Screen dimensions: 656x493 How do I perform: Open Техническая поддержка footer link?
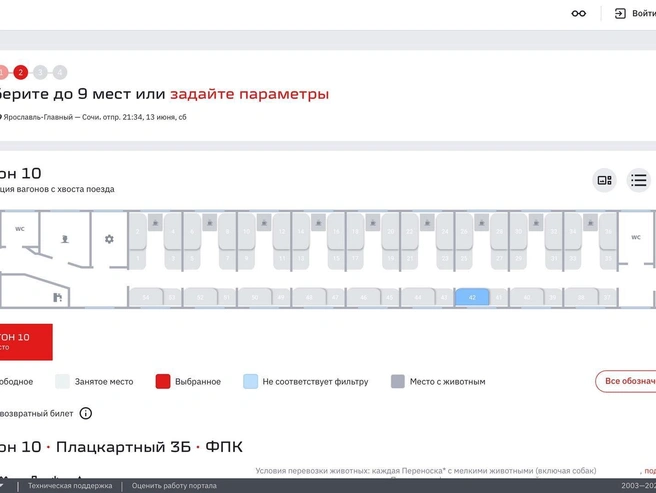coord(70,486)
